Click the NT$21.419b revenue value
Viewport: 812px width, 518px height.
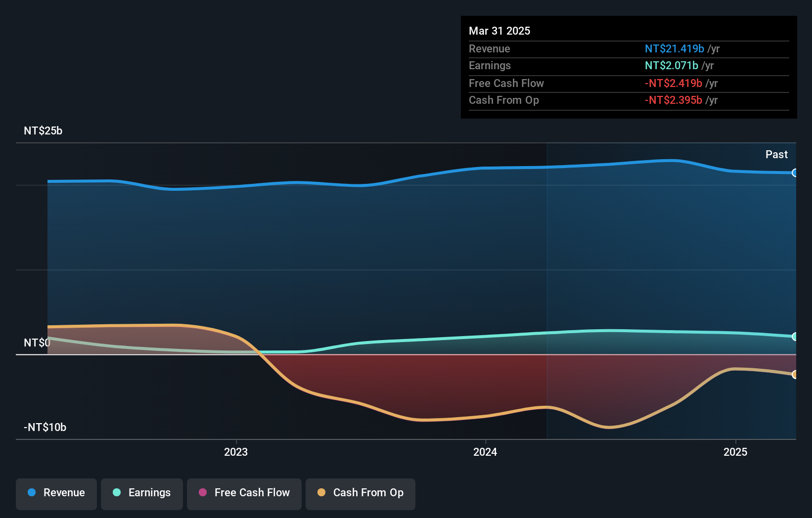point(675,48)
